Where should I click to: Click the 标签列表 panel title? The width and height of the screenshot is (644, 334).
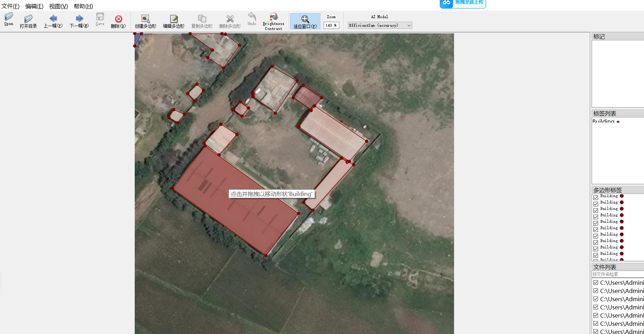[x=605, y=113]
